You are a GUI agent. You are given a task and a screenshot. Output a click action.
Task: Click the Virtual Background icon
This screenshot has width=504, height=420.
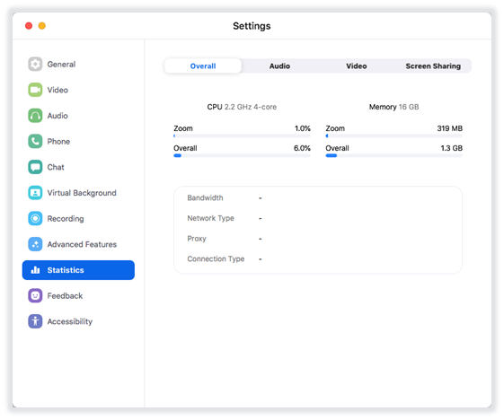[x=35, y=193]
